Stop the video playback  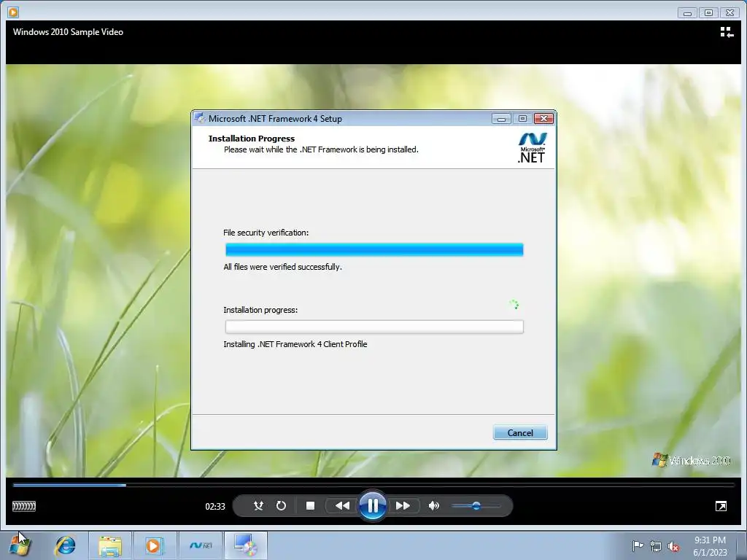[310, 506]
